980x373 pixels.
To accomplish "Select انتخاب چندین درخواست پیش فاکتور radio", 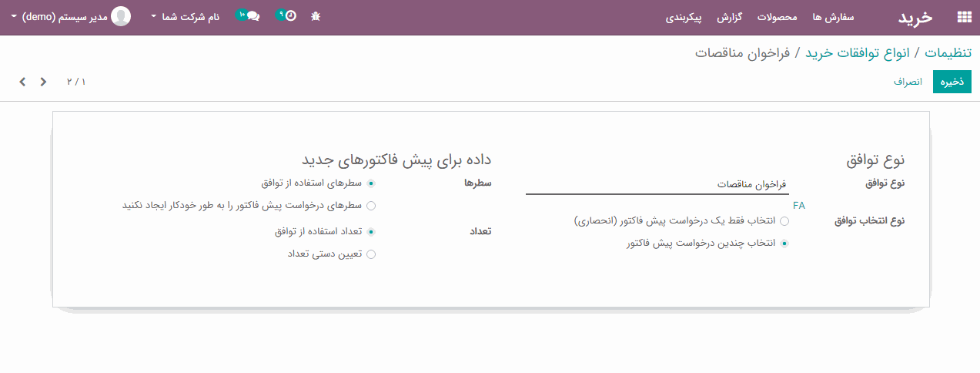I will 784,243.
